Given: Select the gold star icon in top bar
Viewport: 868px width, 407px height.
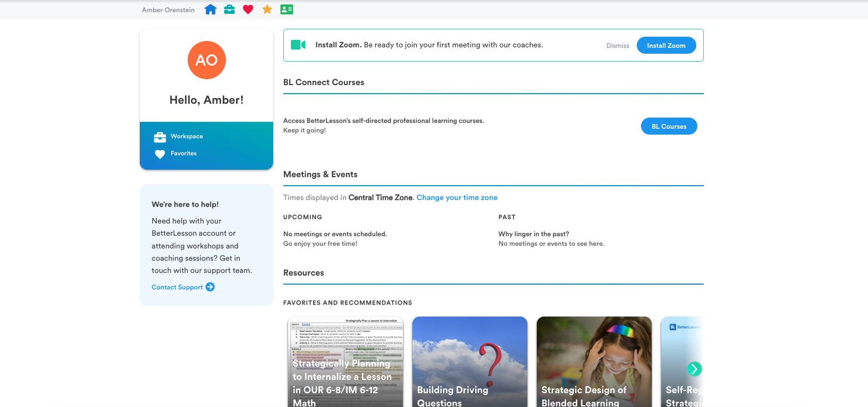Looking at the screenshot, I should [267, 10].
